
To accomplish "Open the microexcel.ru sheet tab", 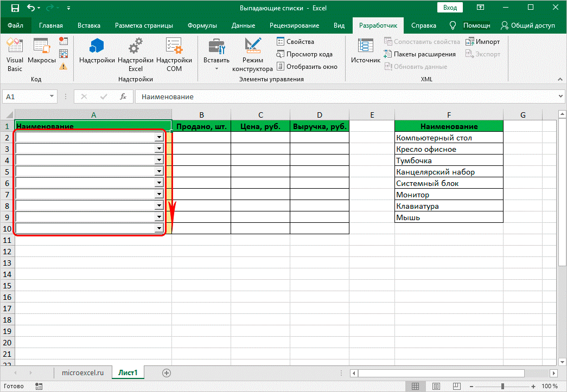I will point(82,373).
